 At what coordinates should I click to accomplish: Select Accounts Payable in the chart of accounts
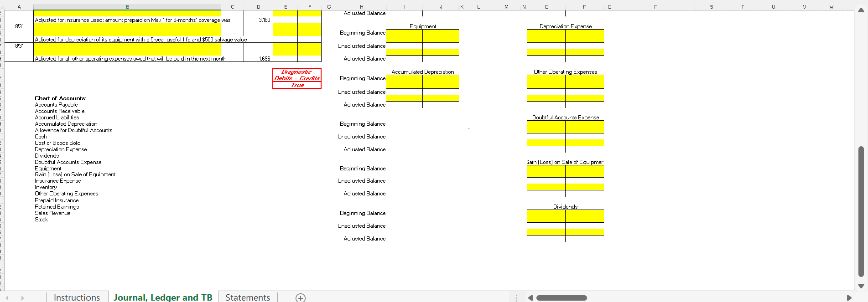[x=56, y=105]
